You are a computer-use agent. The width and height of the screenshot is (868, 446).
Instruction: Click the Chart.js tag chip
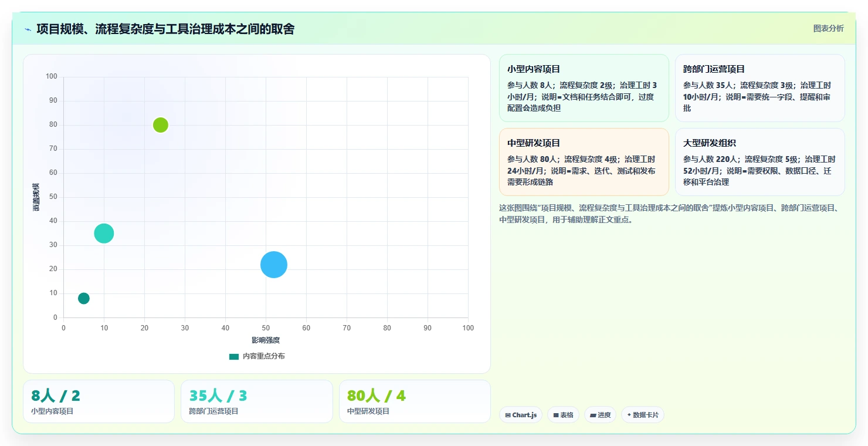(521, 415)
